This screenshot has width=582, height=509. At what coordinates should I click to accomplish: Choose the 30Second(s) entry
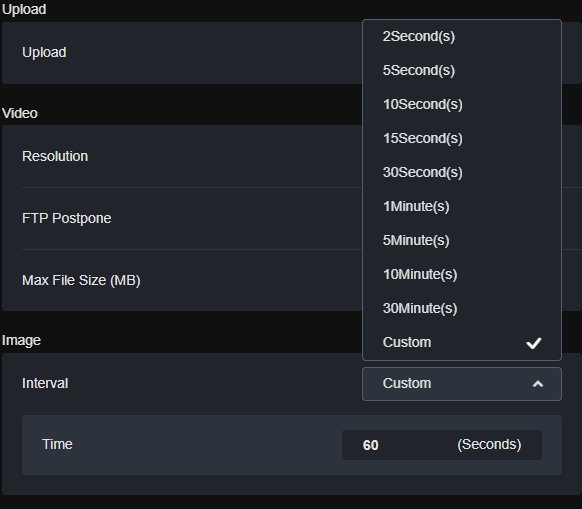coord(461,172)
